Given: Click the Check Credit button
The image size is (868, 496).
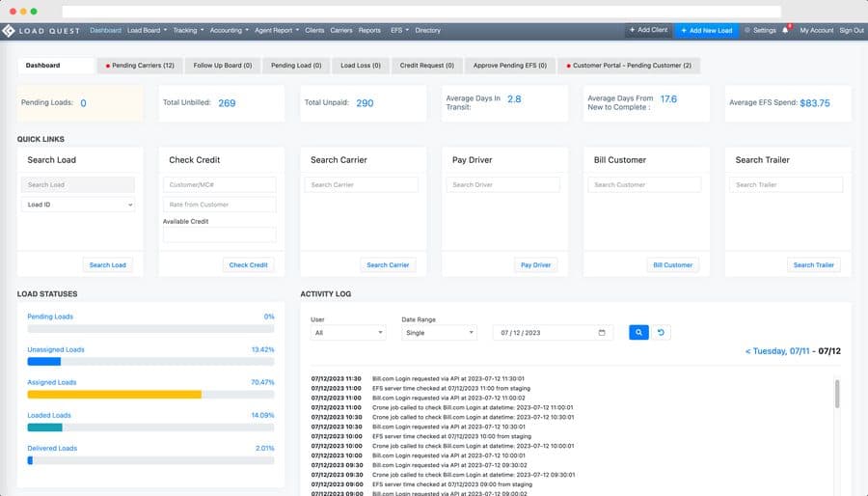Looking at the screenshot, I should (248, 265).
